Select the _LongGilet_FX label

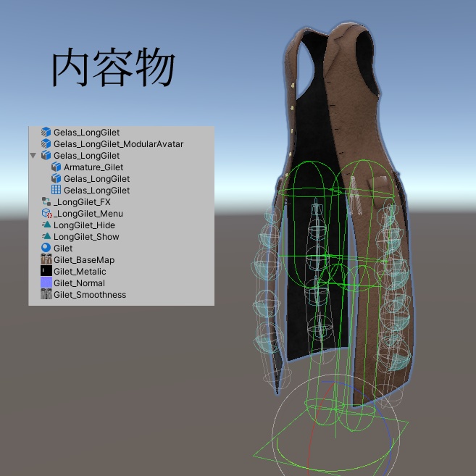coord(82,202)
